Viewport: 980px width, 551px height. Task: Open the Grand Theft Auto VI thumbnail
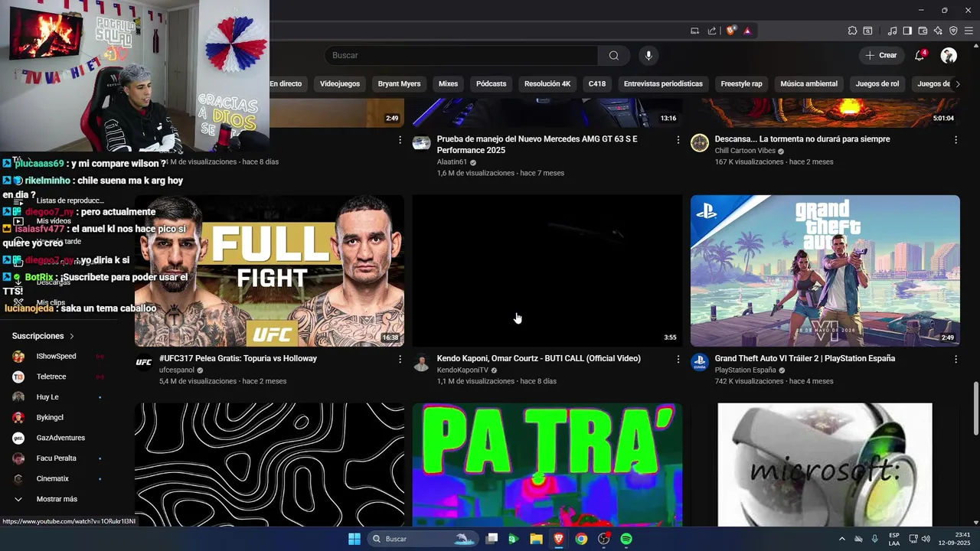(825, 271)
